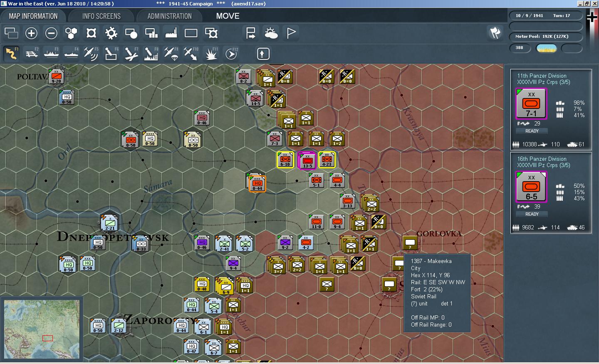This screenshot has height=364, width=599.
Task: Click the screen-with-fort toolbar icon
Action: tap(211, 33)
